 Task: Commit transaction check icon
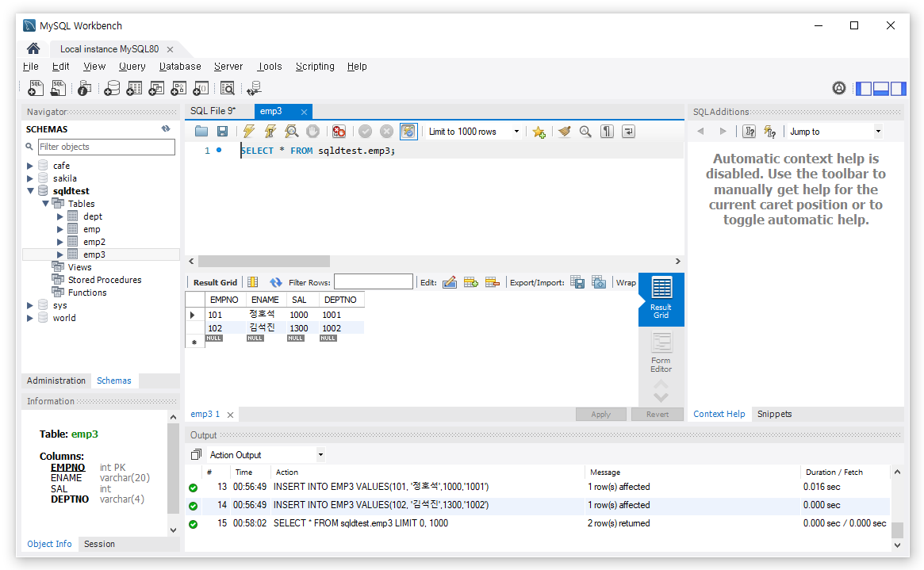(x=366, y=132)
